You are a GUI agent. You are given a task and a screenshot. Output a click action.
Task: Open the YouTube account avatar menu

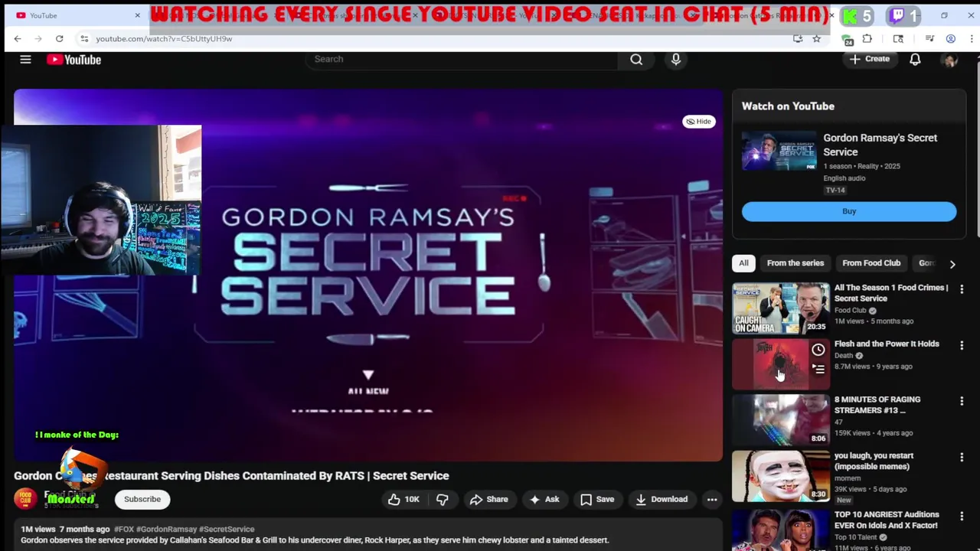950,60
